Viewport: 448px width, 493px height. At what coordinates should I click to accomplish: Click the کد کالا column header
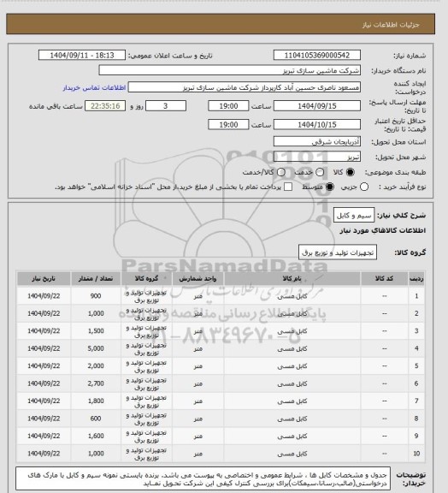[384, 278]
